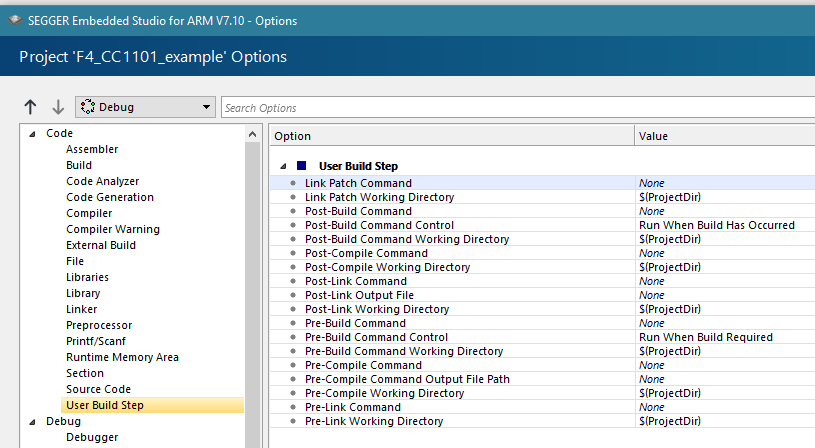Select Post-Link Working Directory option
The width and height of the screenshot is (815, 448).
click(x=377, y=310)
